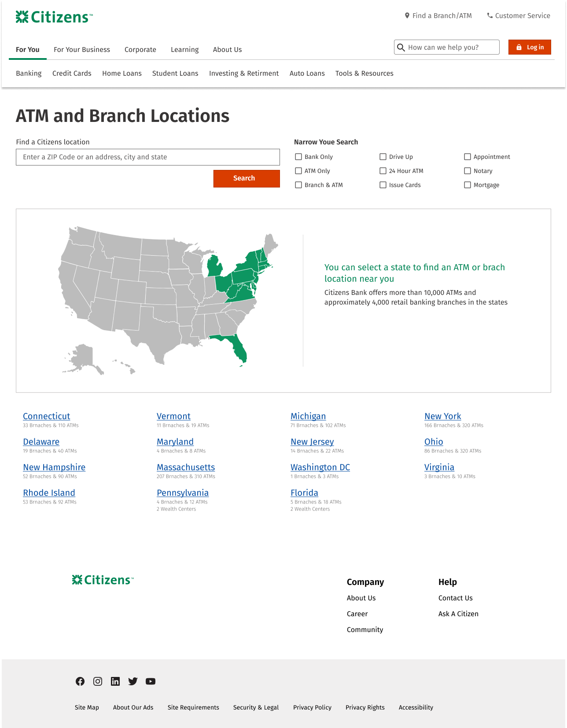Click the phone icon for Customer Service
The width and height of the screenshot is (567, 728).
(490, 16)
